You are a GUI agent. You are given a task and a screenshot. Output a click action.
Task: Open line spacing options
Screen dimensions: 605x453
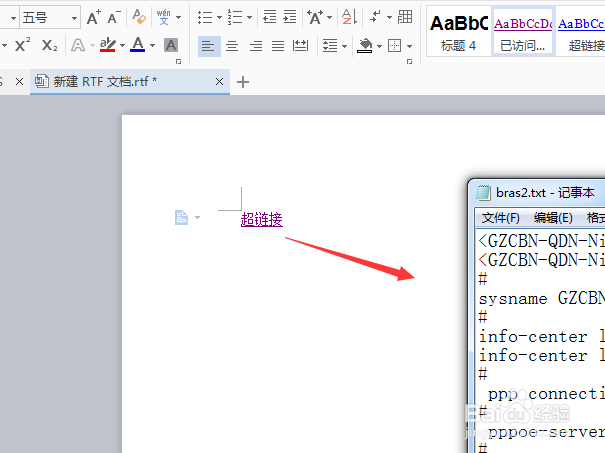tap(330, 46)
